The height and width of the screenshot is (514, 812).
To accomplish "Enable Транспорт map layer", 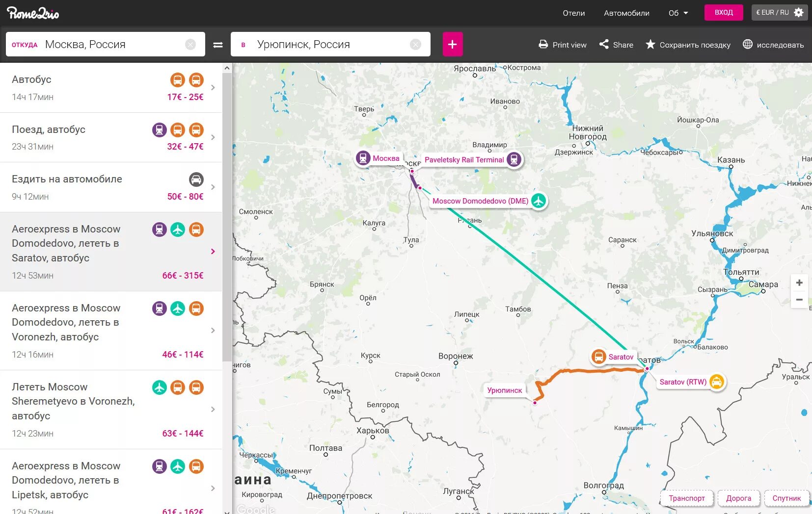I will pos(687,498).
